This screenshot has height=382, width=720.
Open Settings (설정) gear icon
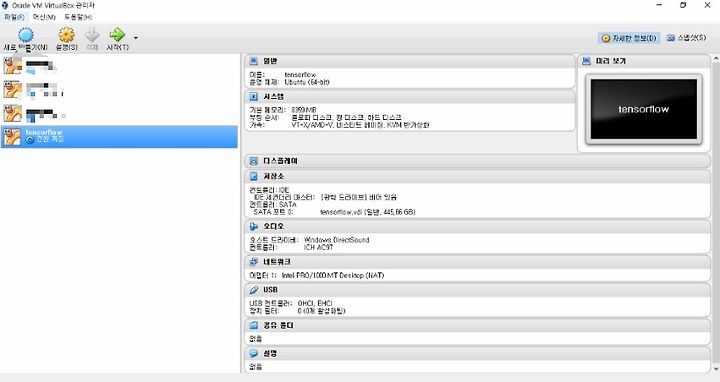point(67,35)
